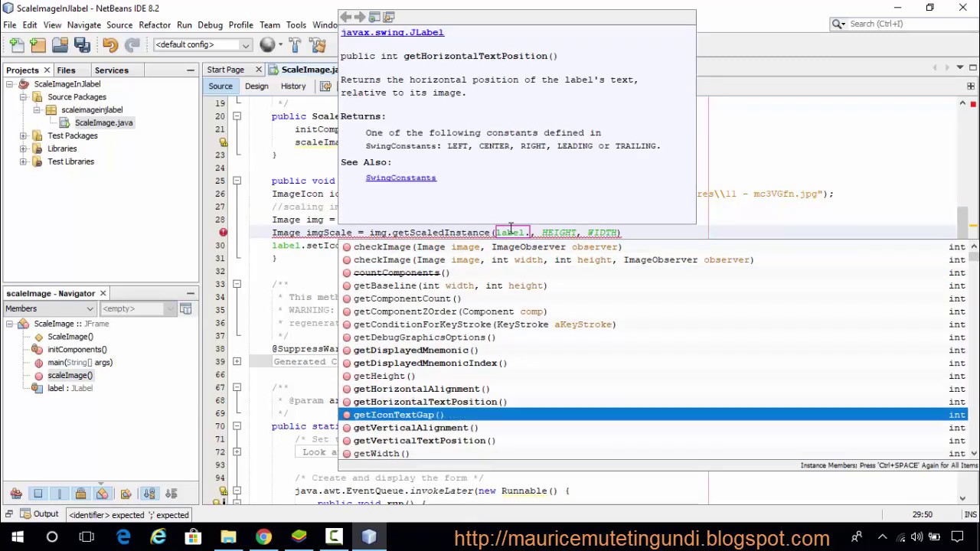Click the Save All toolbar icon
980x551 pixels.
81,45
